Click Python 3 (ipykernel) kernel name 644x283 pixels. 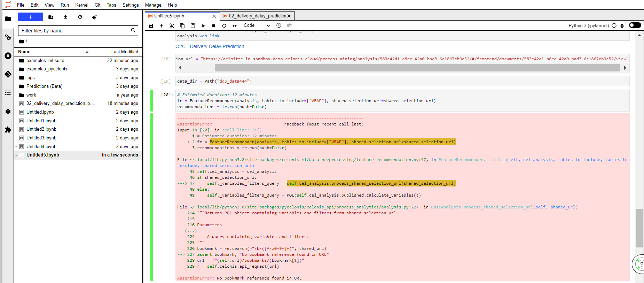[588, 25]
